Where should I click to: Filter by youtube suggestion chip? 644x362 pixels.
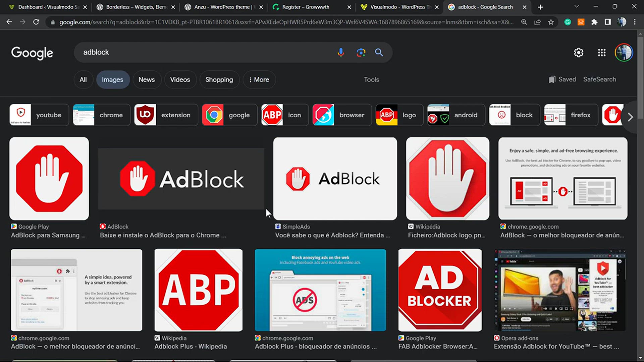39,115
